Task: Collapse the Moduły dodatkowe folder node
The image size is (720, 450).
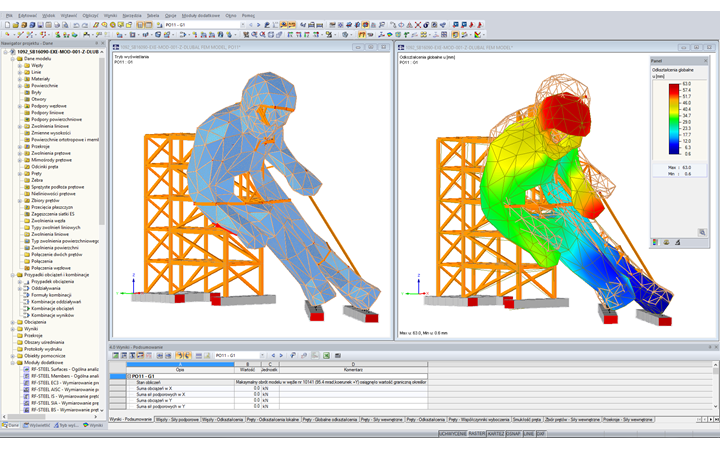Action: [x=13, y=363]
